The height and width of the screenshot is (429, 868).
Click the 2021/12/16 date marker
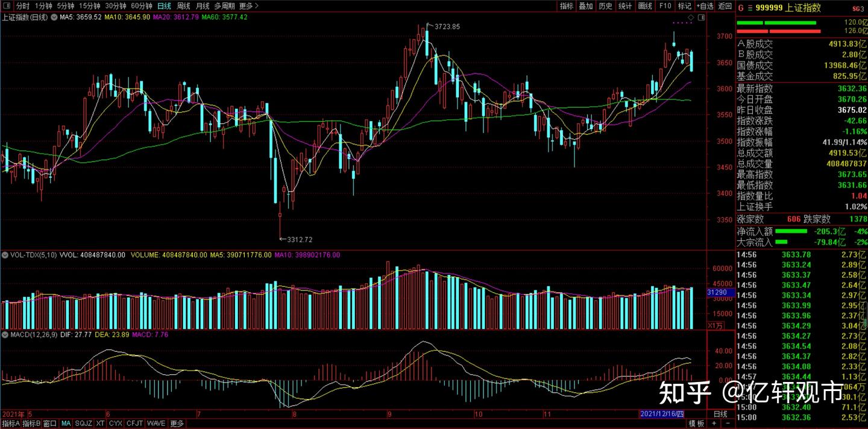(x=661, y=414)
